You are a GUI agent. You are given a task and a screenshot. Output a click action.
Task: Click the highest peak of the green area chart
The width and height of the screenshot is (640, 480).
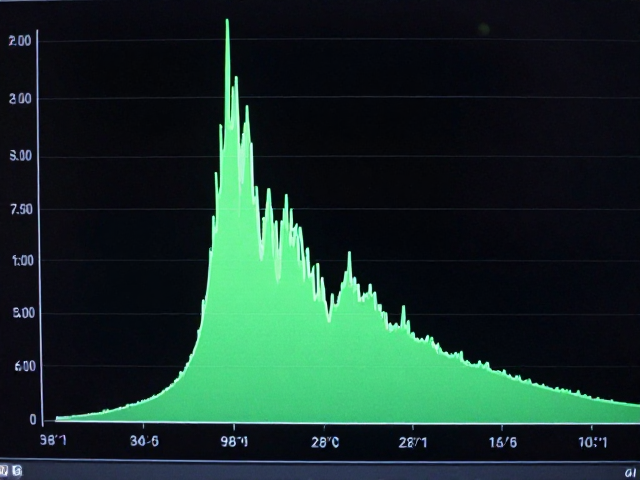pyautogui.click(x=227, y=21)
